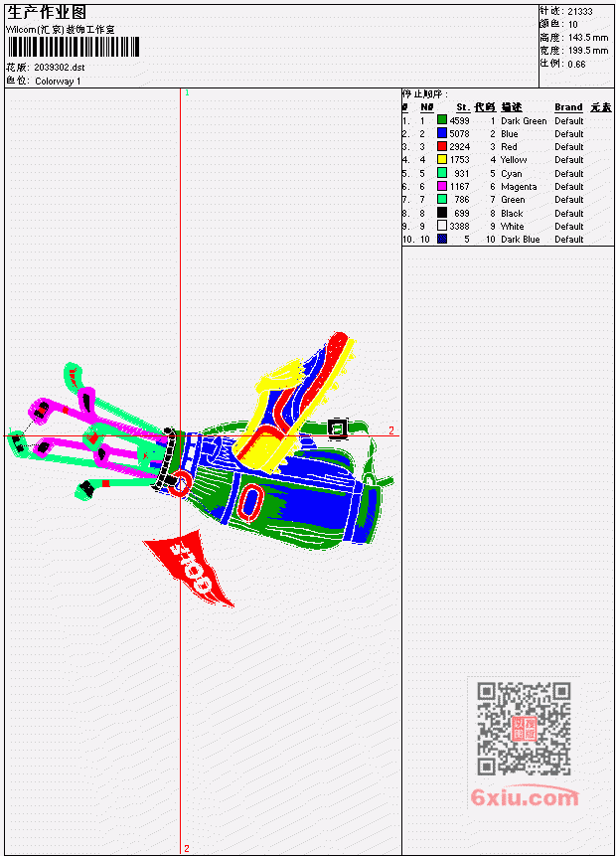Select the 'Cyan' description text
Viewport: 616px width, 856px height.
512,174
